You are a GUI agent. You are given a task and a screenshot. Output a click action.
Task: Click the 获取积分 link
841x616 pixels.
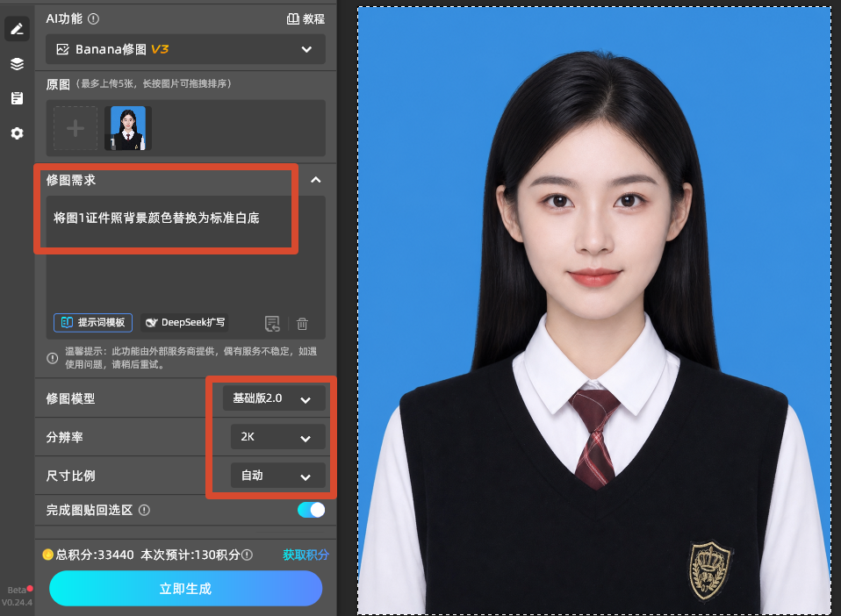305,555
